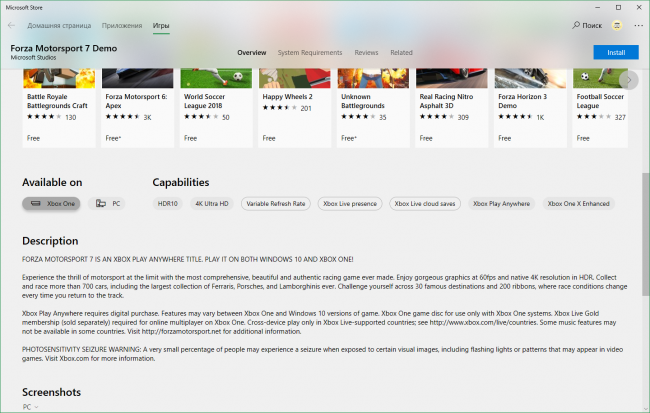Click Xbox Live presence capability
Image resolution: width=650 pixels, height=413 pixels.
(350, 204)
